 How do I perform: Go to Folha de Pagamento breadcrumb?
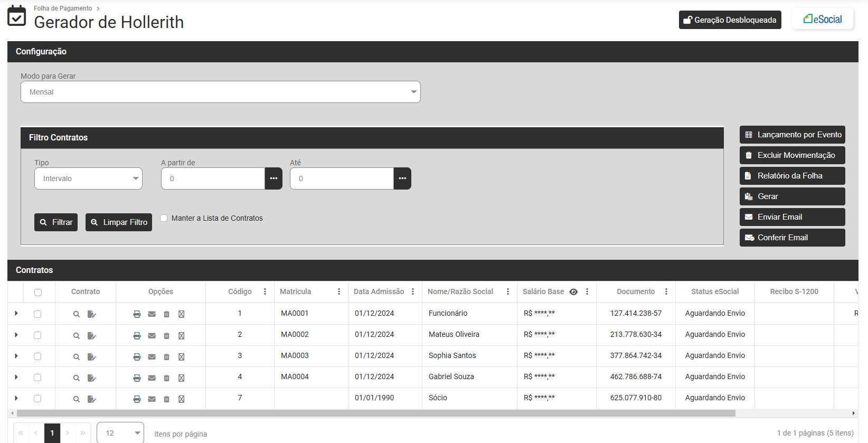[63, 8]
